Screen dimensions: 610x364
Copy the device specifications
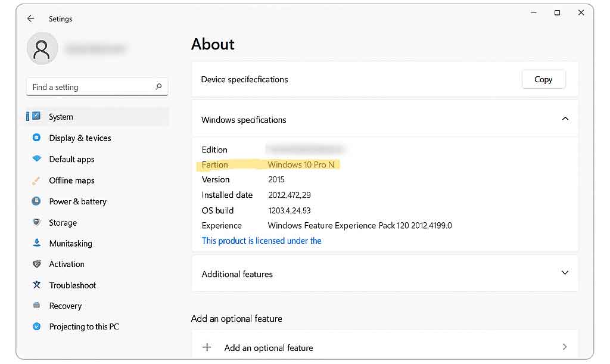click(543, 79)
